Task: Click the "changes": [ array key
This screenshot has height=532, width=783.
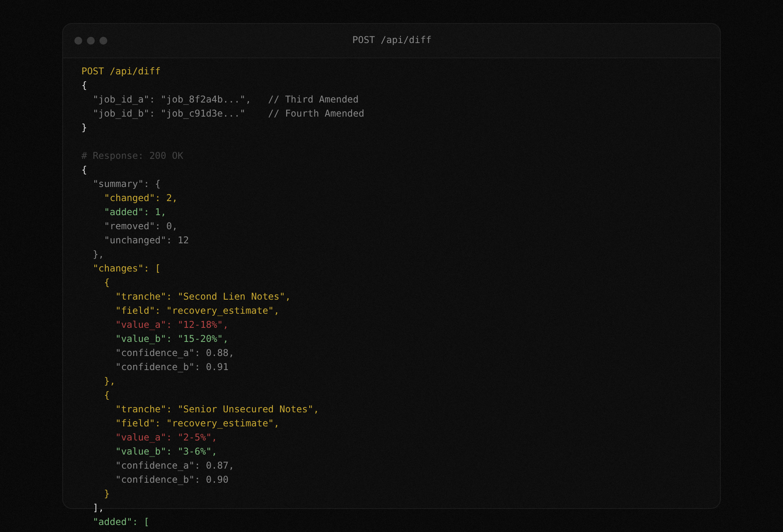Action: click(127, 269)
